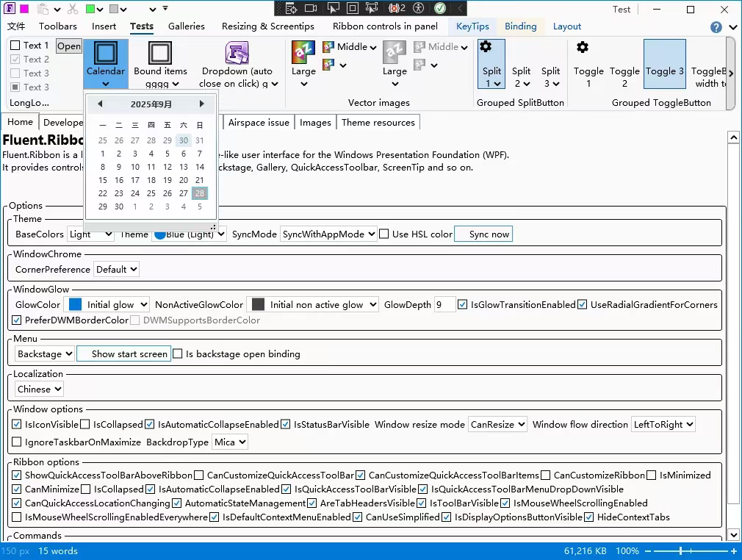The width and height of the screenshot is (742, 560).
Task: Open the Theme resources tab
Action: (378, 123)
